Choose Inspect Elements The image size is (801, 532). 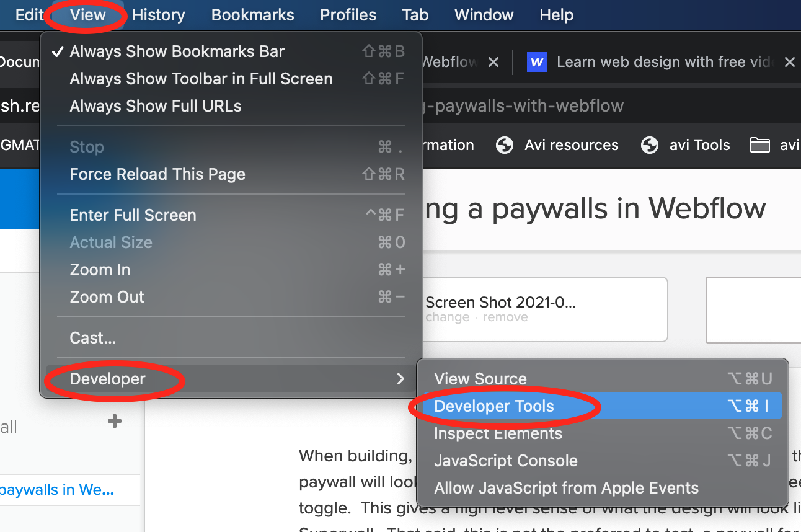(x=603, y=433)
